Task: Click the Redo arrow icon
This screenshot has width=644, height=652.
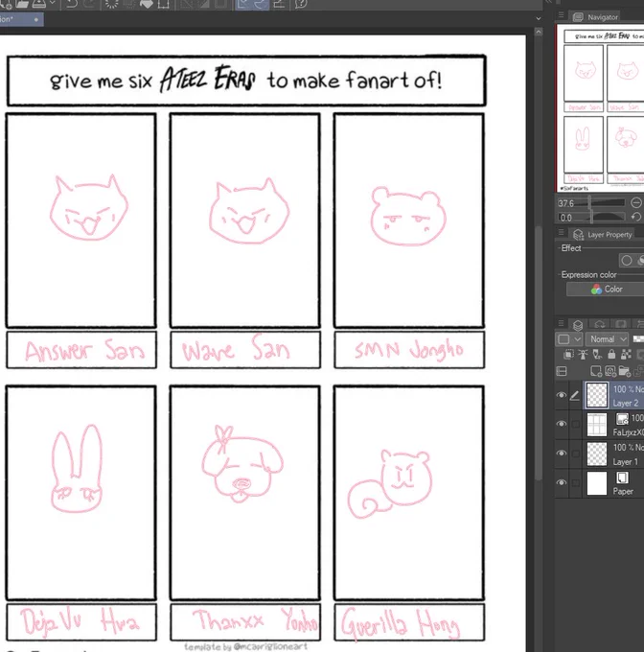Action: point(89,4)
